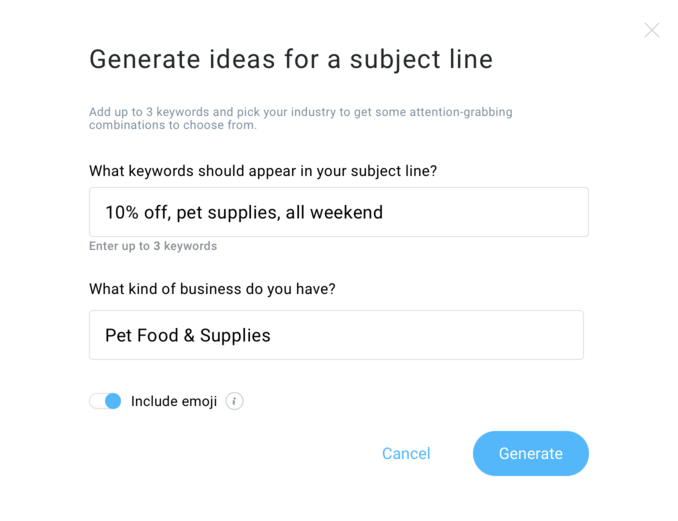This screenshot has height=521, width=678.
Task: Click the 'What keywords should appear' label
Action: pyautogui.click(x=263, y=171)
